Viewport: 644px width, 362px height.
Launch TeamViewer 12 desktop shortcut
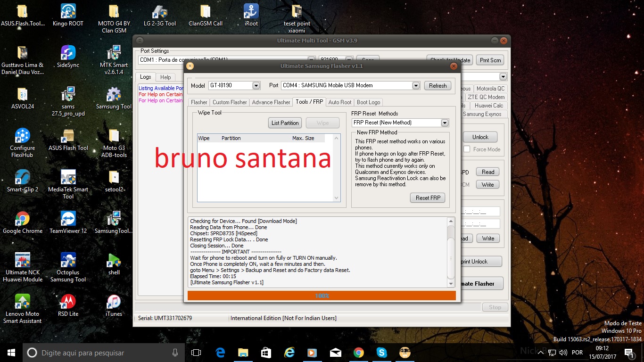tap(68, 223)
